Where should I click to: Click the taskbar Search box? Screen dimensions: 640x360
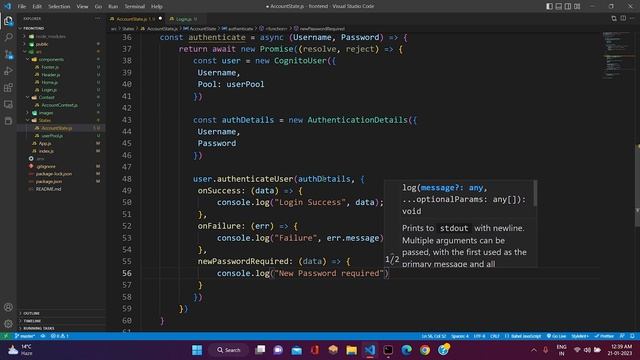[x=229, y=350]
